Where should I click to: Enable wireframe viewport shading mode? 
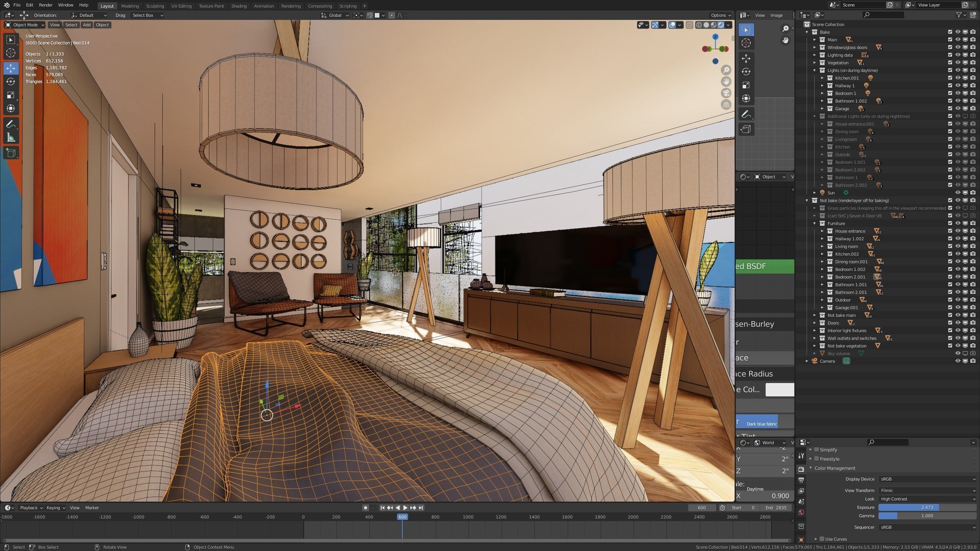(699, 25)
